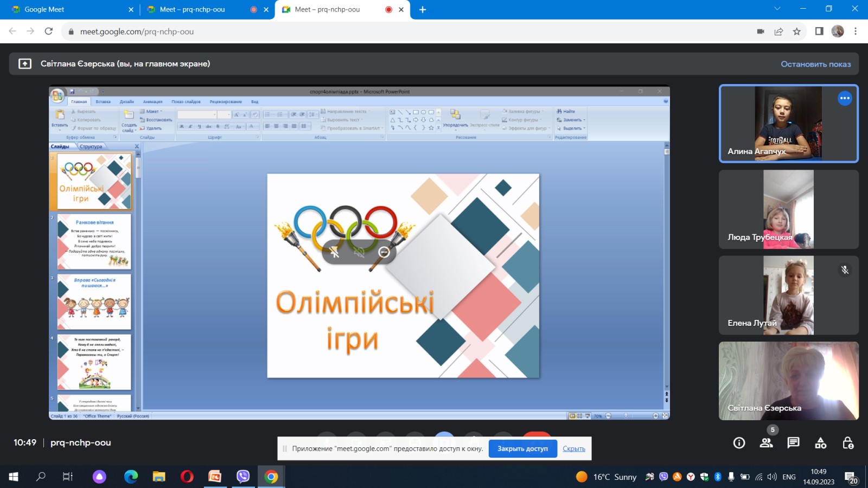The width and height of the screenshot is (868, 488).
Task: Switch to the Google Meet browser tab
Action: [x=71, y=9]
